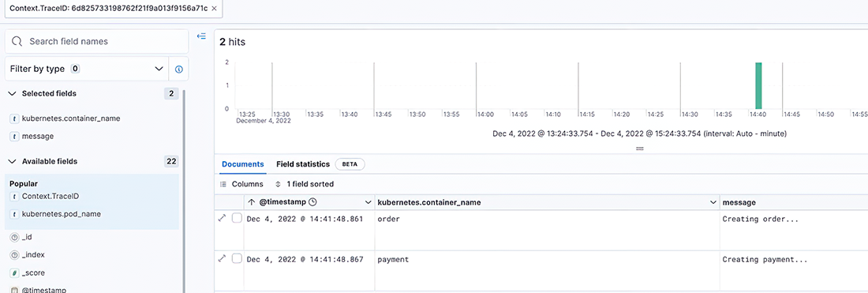Click text type icon beside message field

pos(14,136)
